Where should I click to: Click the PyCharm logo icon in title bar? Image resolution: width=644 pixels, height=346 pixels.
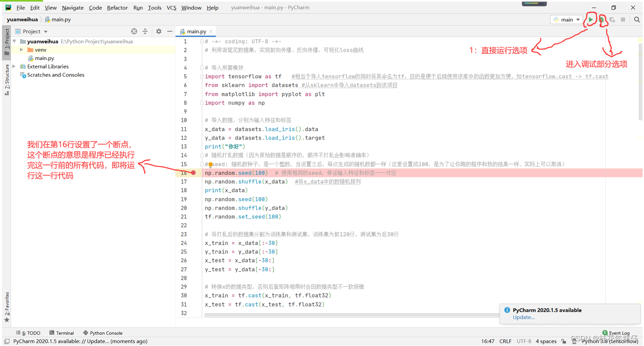[8, 7]
